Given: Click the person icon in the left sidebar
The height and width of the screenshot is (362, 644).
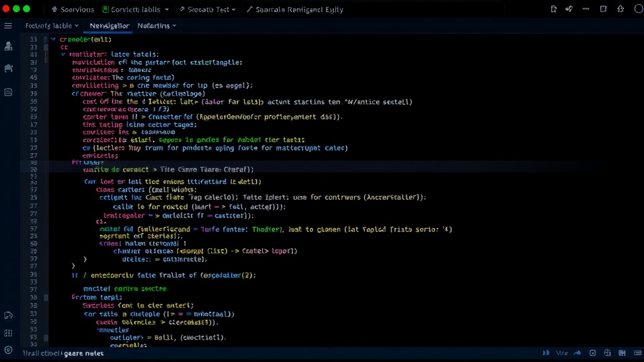Looking at the screenshot, I should (x=8, y=46).
